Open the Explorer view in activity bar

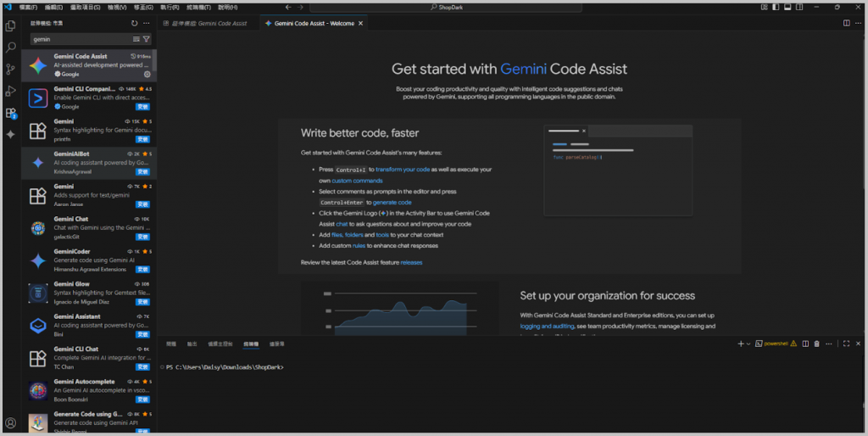(10, 26)
